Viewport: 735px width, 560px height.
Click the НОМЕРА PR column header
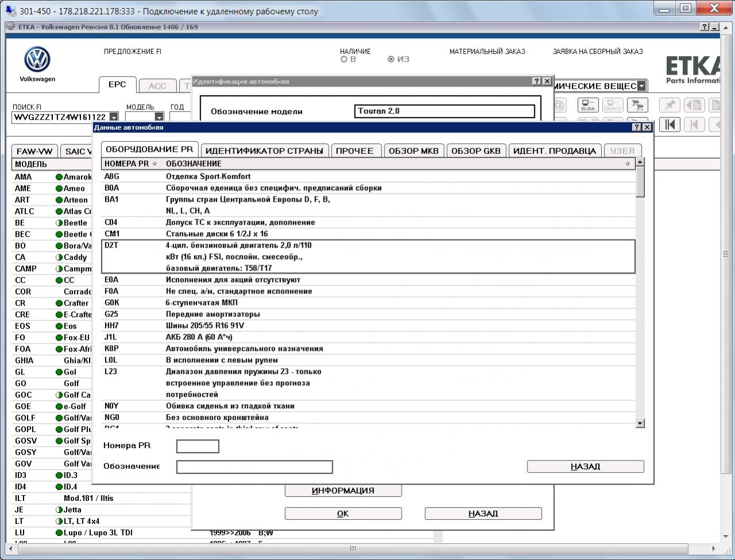click(x=130, y=164)
